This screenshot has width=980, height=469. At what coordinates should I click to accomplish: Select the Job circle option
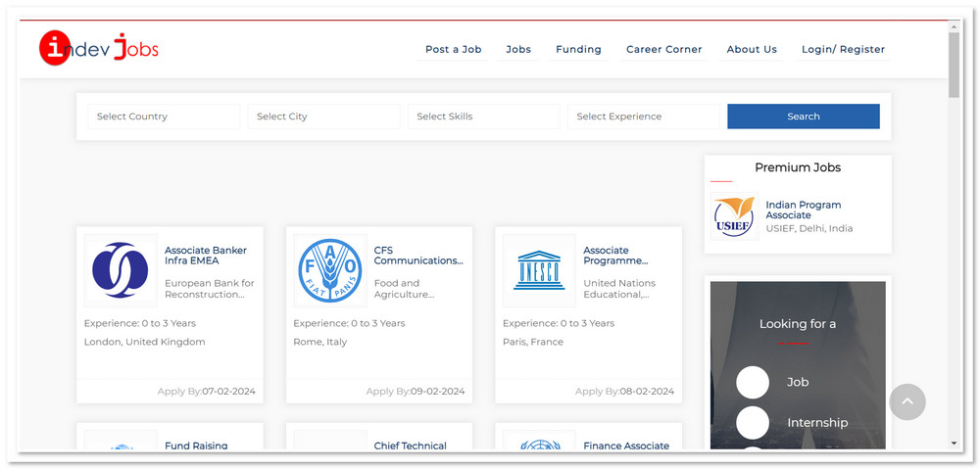pyautogui.click(x=753, y=382)
